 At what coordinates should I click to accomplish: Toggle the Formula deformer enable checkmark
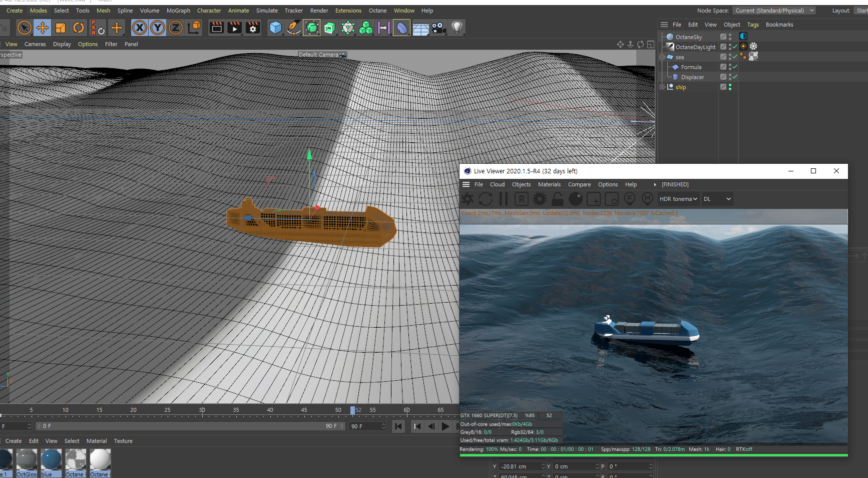[x=735, y=67]
